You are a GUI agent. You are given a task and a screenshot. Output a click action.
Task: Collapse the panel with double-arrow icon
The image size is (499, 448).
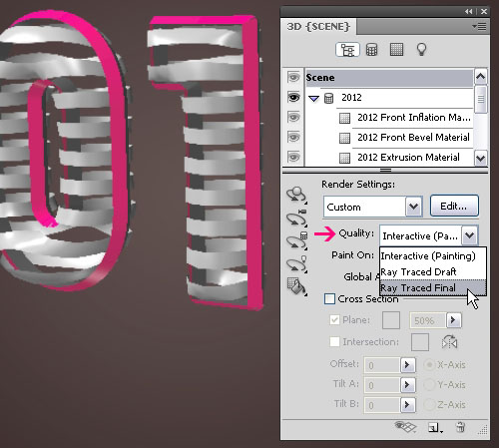(469, 11)
